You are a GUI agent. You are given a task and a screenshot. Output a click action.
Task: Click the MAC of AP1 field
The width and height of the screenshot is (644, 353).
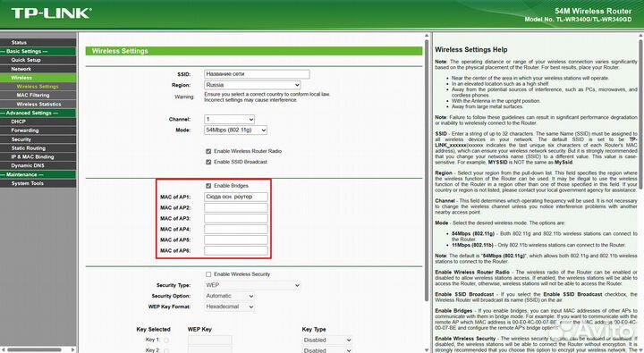click(x=236, y=197)
